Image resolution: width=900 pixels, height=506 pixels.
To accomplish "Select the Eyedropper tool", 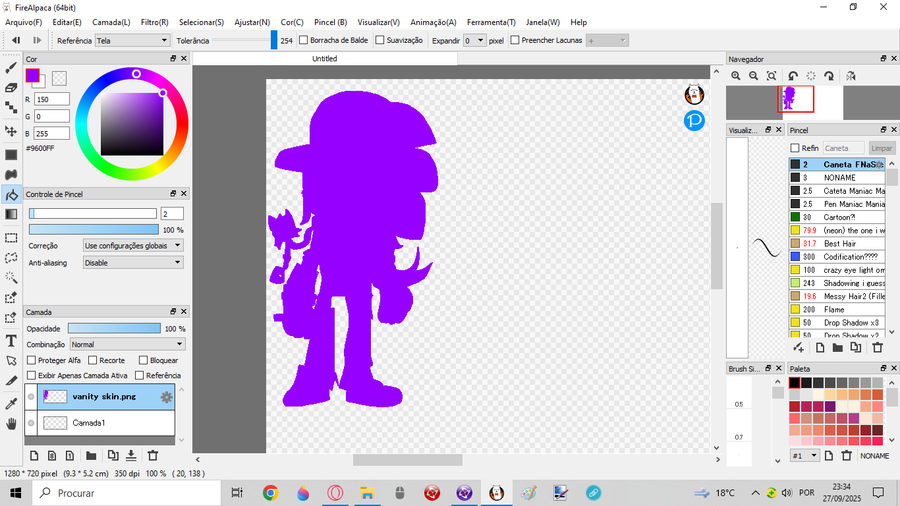I will point(11,404).
